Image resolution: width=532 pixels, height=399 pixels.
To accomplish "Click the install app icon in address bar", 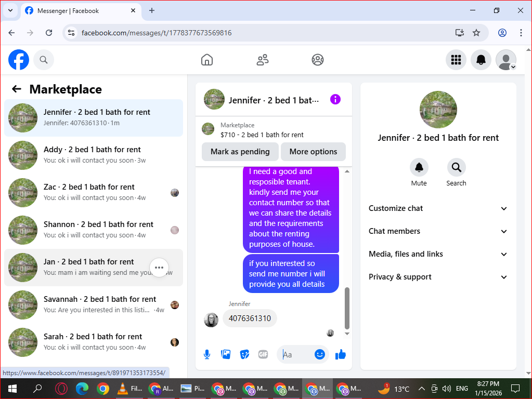I will coord(459,33).
